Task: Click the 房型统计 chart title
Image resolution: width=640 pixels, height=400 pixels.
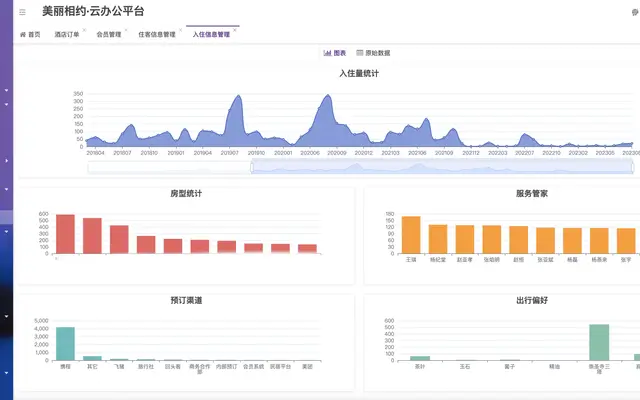Action: [186, 193]
